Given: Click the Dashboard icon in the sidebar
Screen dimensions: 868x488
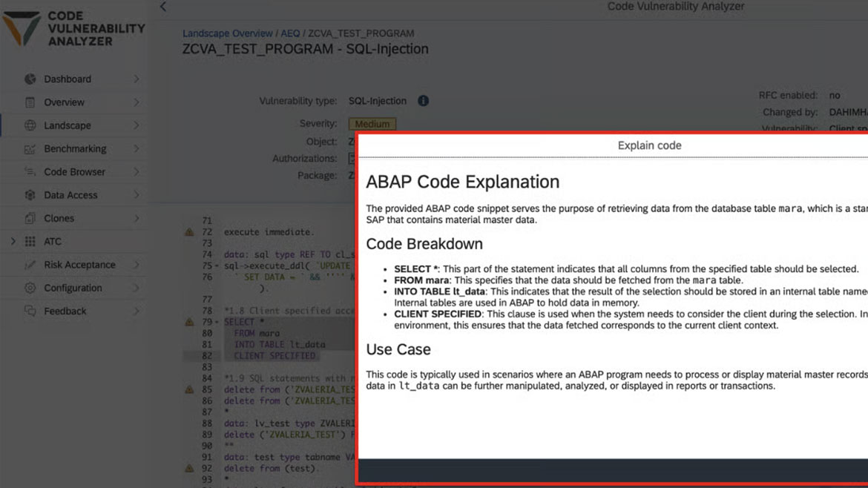Looking at the screenshot, I should pyautogui.click(x=30, y=79).
